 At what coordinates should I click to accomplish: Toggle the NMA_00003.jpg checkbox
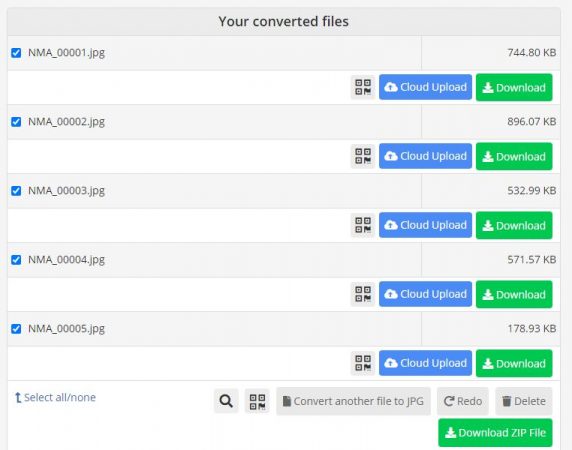16,191
